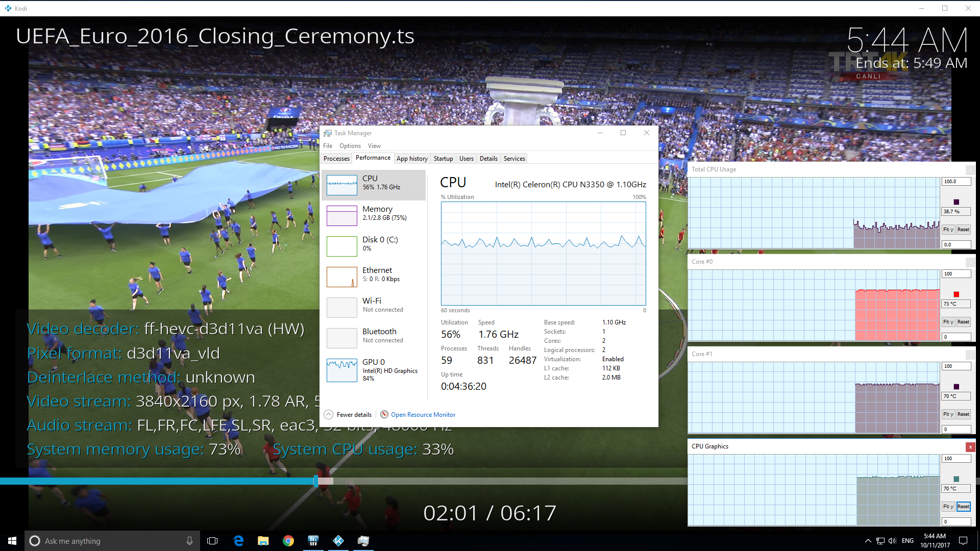Click Fit y on Core #1 graph
This screenshot has width=980, height=551.
point(948,414)
